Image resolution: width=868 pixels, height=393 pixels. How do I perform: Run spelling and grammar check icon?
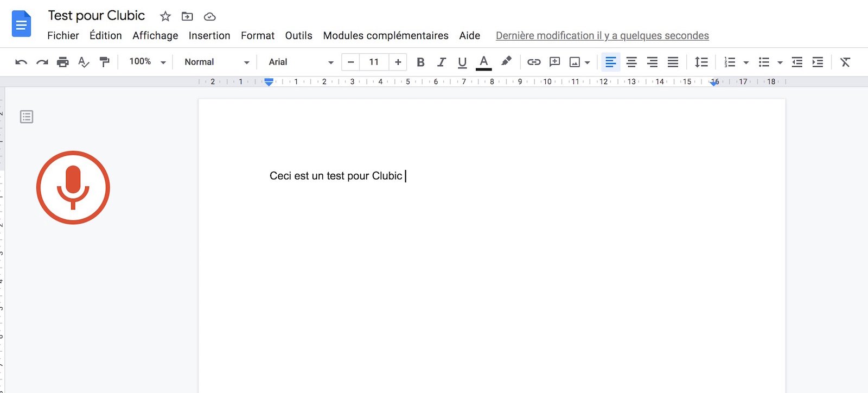point(84,62)
